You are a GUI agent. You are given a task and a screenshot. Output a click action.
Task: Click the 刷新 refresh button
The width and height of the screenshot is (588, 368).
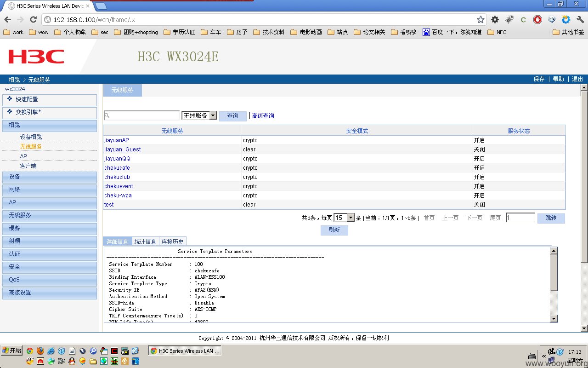[x=334, y=230]
